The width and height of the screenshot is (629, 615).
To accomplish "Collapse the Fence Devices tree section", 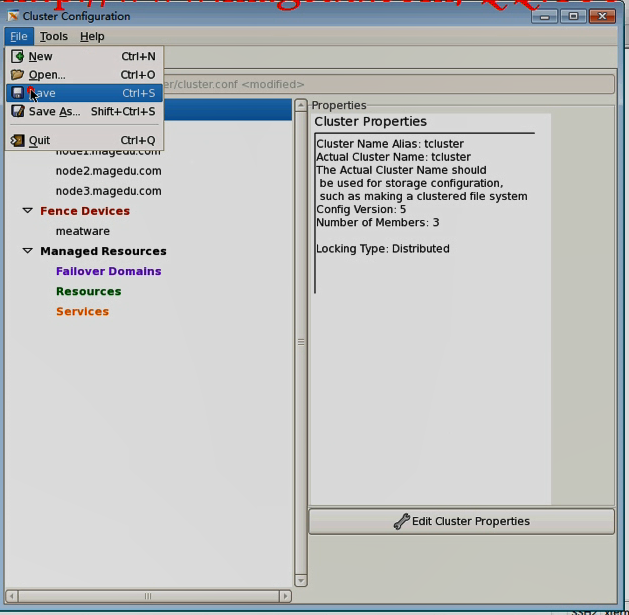I will point(28,211).
